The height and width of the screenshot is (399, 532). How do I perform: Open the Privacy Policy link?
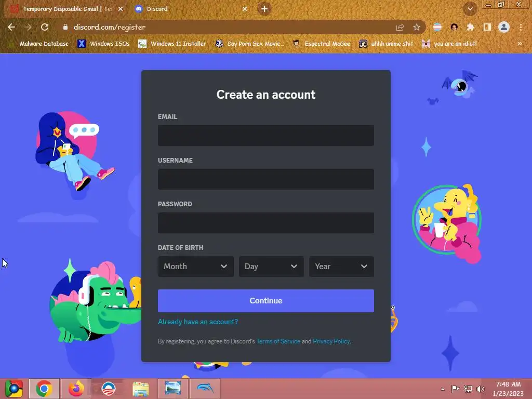click(331, 341)
